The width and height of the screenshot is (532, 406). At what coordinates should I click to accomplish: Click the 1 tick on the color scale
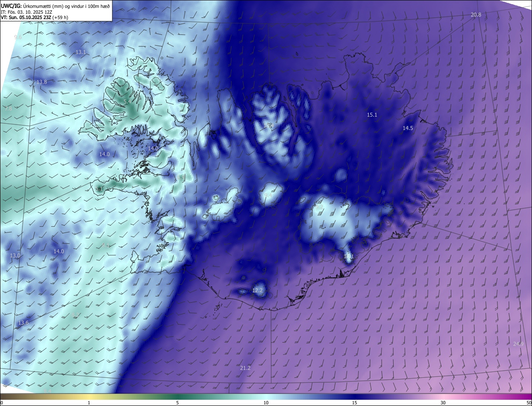click(x=89, y=403)
